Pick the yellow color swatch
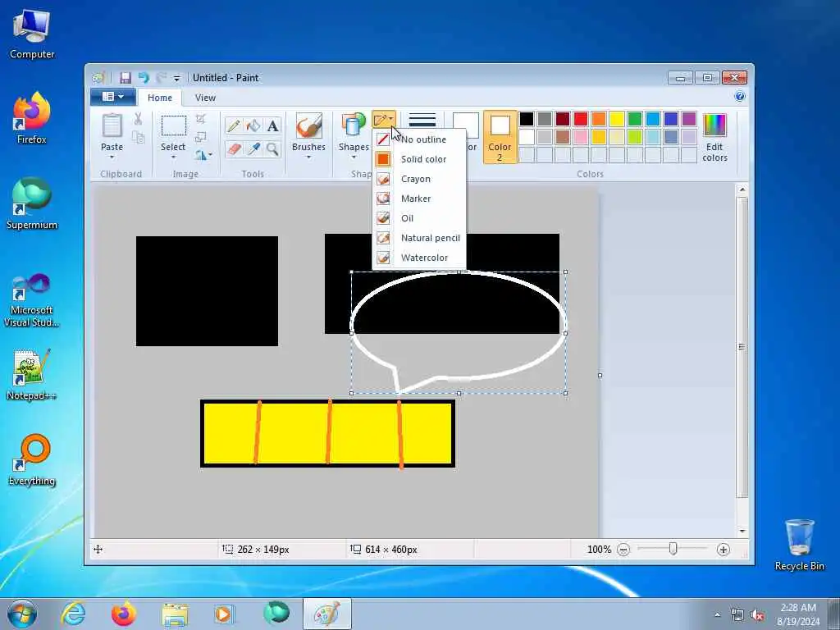This screenshot has width=840, height=630. [617, 119]
